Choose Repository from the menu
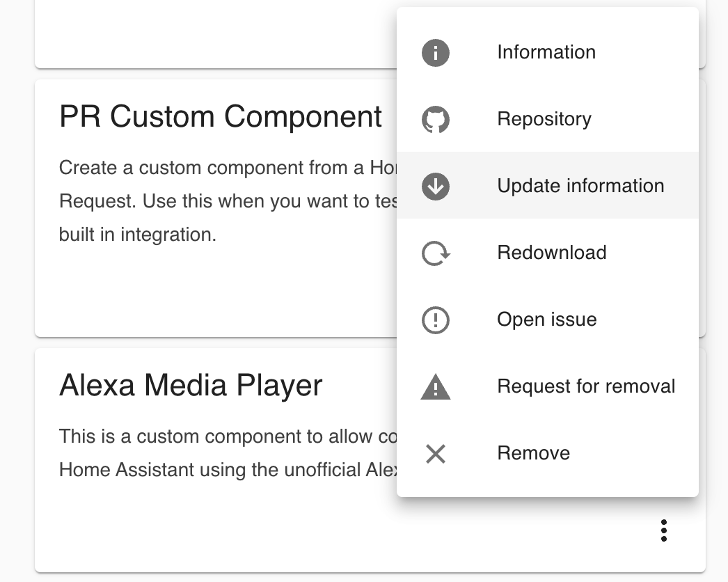728x582 pixels. [548, 119]
